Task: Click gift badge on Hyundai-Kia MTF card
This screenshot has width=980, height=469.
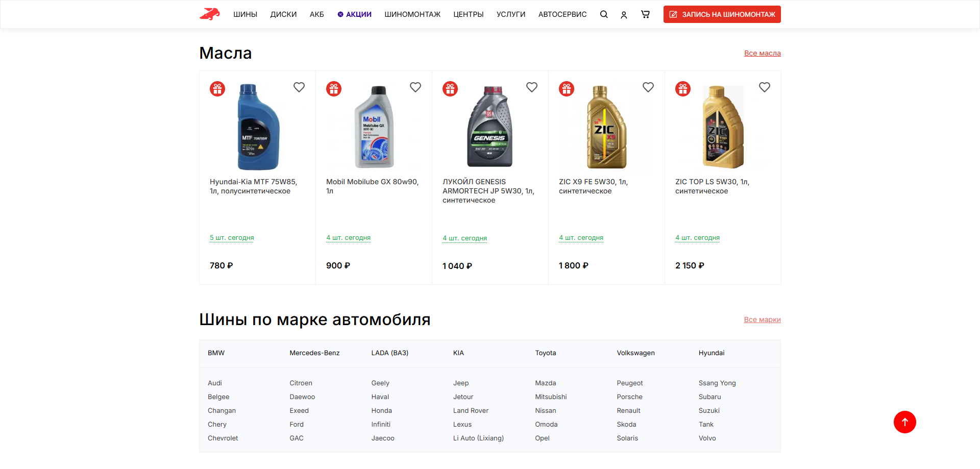Action: 217,89
